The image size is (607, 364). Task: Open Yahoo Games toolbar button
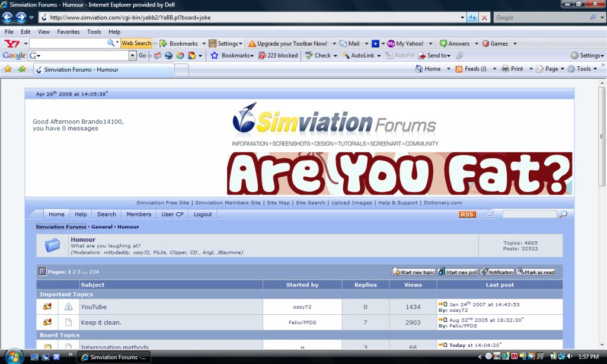point(495,43)
